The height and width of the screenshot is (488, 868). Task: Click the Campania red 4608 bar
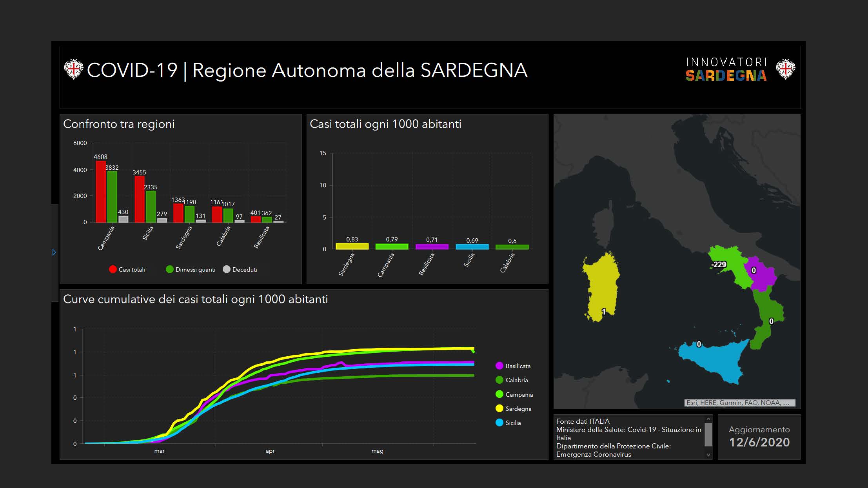click(101, 192)
